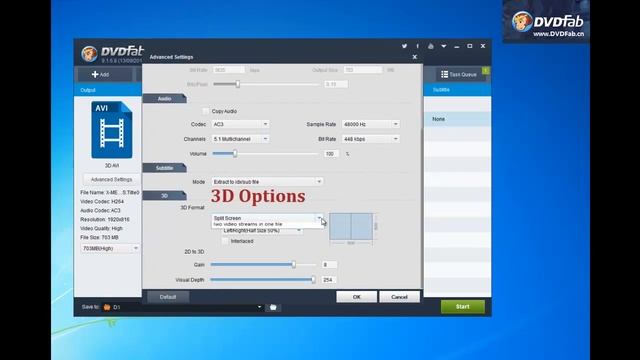Open the 3D Format Split Screen dropdown
The height and width of the screenshot is (360, 640).
pos(267,218)
